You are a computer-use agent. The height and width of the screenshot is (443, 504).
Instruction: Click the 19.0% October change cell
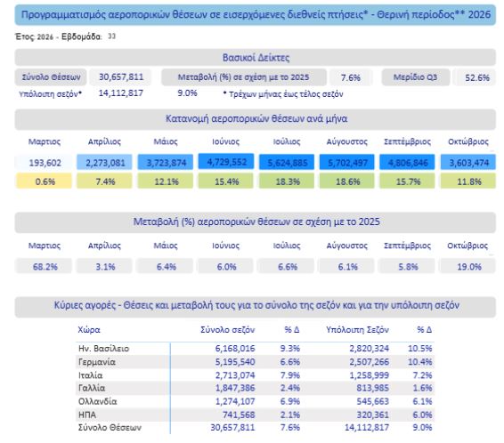click(468, 266)
